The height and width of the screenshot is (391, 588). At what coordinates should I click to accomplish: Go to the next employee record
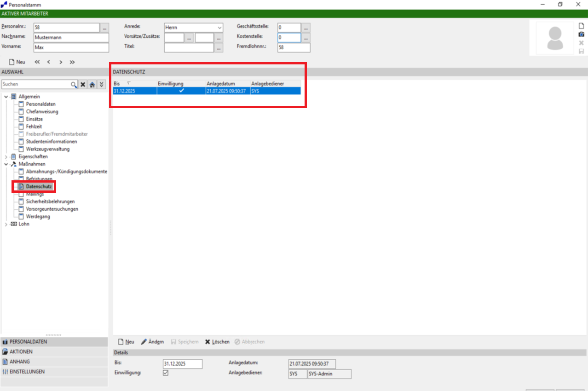[x=61, y=62]
